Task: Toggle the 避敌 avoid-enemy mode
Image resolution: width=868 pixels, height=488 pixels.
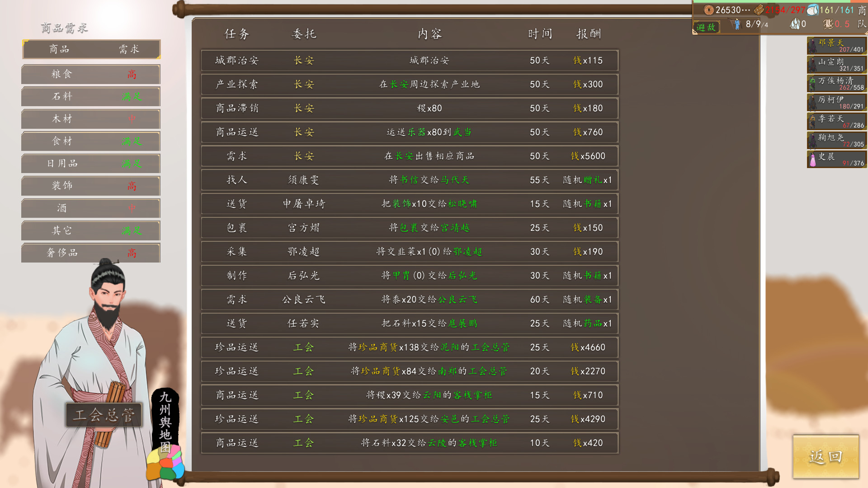Action: [706, 27]
